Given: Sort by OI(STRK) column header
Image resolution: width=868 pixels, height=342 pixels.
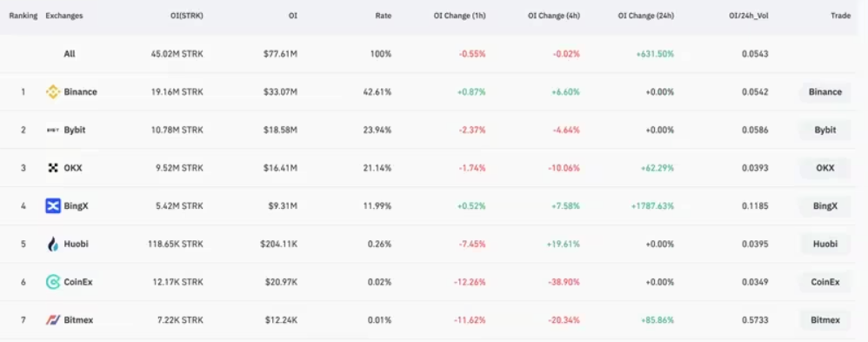Looking at the screenshot, I should click(187, 16).
